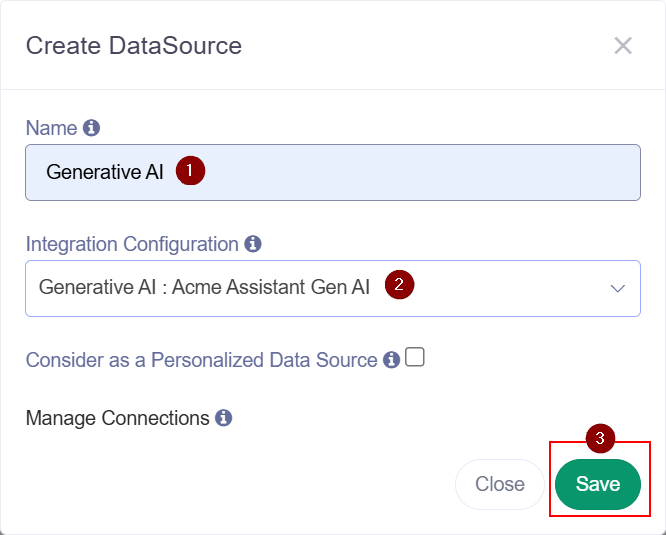Click the Create DataSource title
The height and width of the screenshot is (535, 666).
coord(134,46)
